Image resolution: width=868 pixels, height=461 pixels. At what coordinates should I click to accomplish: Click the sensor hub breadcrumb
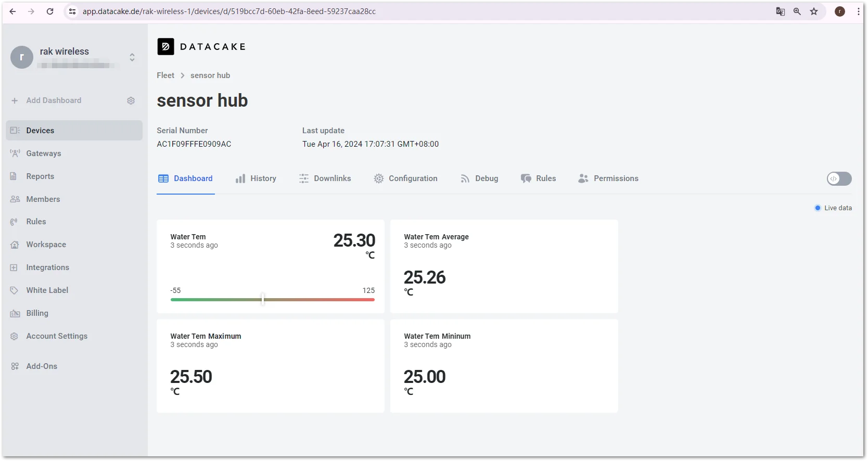pos(210,75)
